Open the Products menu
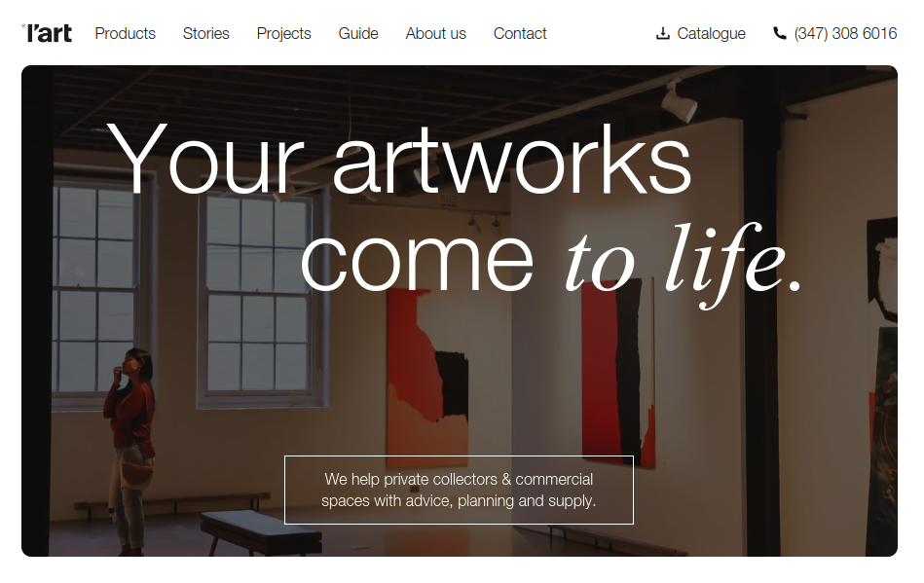924x583 pixels. click(125, 33)
